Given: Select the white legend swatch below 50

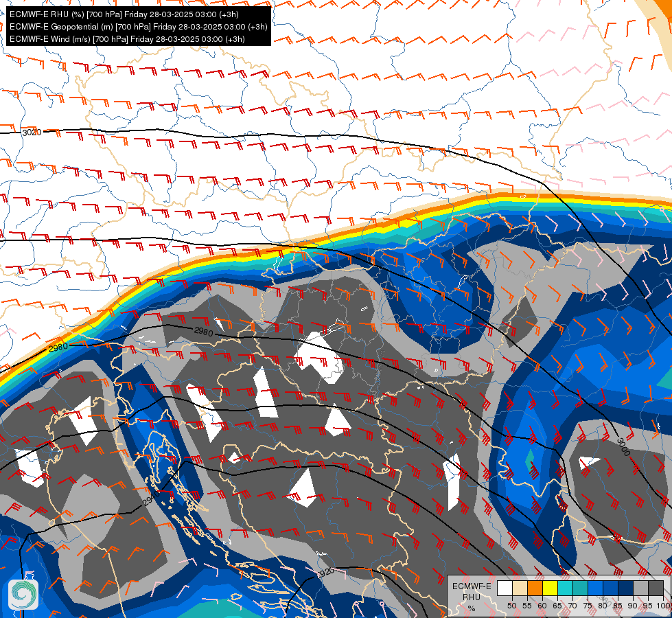Looking at the screenshot, I should (x=505, y=588).
